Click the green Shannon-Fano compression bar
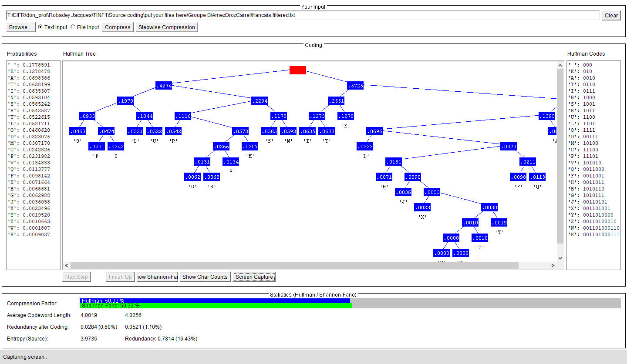The width and height of the screenshot is (627, 364). [216, 306]
